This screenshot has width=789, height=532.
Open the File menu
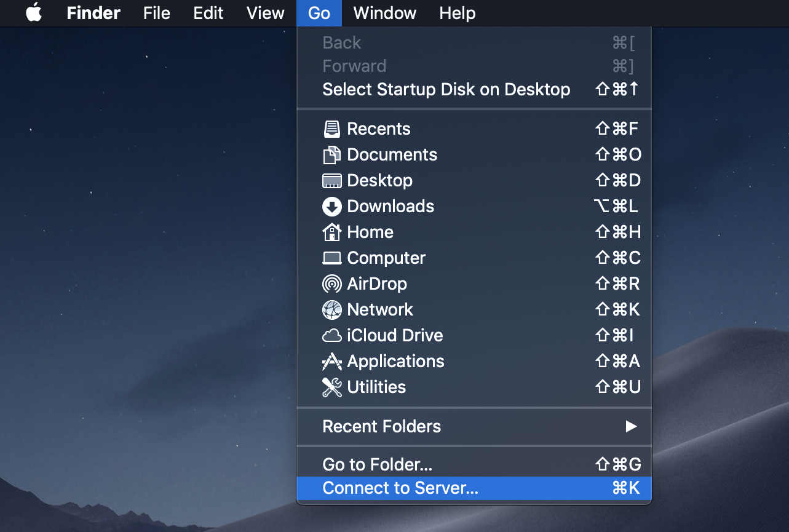(157, 13)
